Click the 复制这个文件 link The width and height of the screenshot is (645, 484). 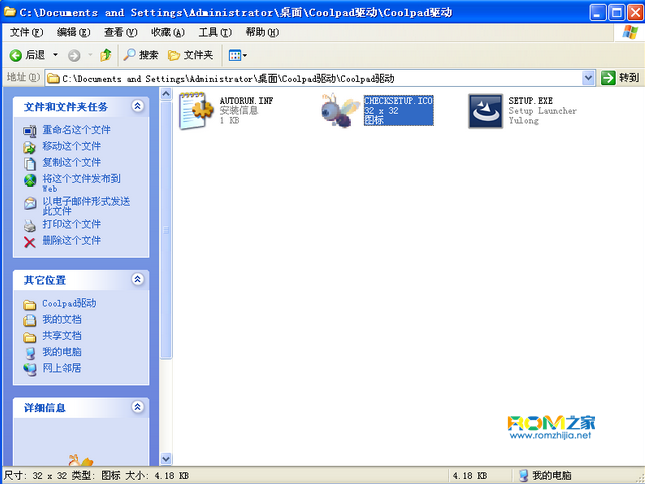coord(72,162)
